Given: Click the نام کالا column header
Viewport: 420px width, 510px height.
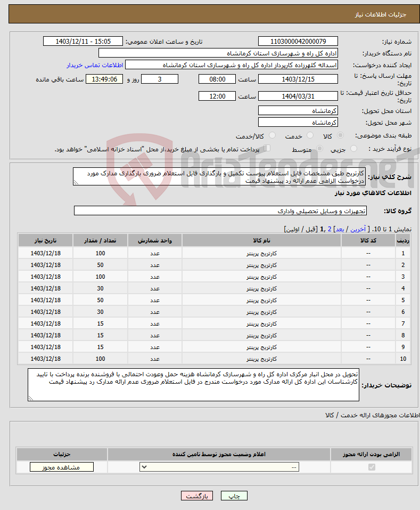Looking at the screenshot, I should pos(261,240).
